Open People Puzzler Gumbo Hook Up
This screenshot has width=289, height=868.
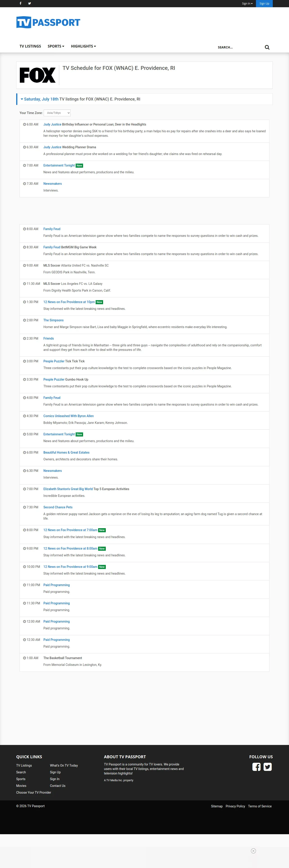(x=54, y=379)
